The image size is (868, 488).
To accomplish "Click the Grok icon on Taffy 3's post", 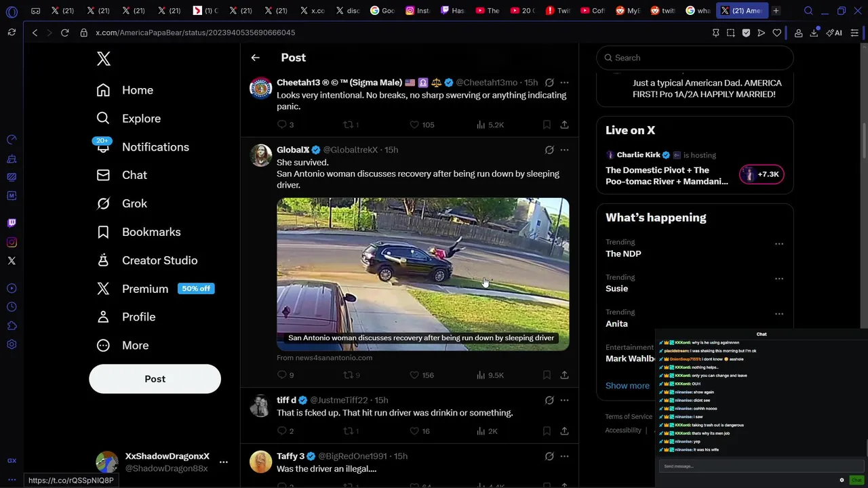I will (x=549, y=456).
